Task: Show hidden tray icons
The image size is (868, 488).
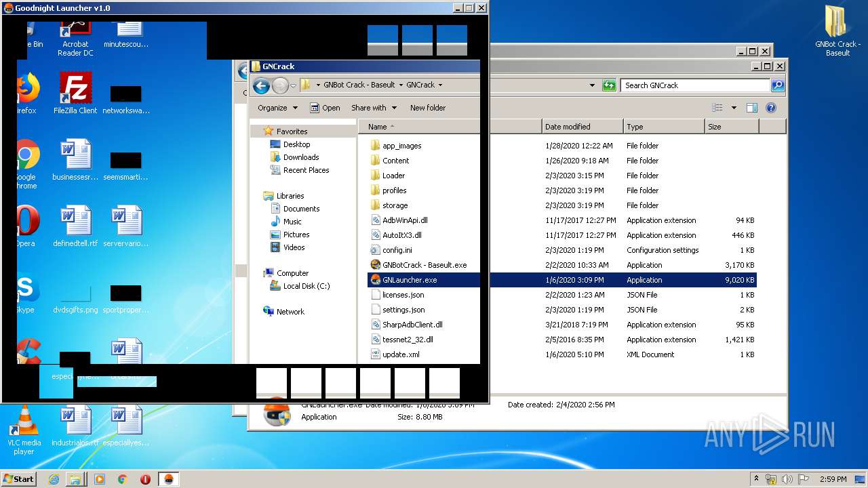Action: click(x=757, y=479)
